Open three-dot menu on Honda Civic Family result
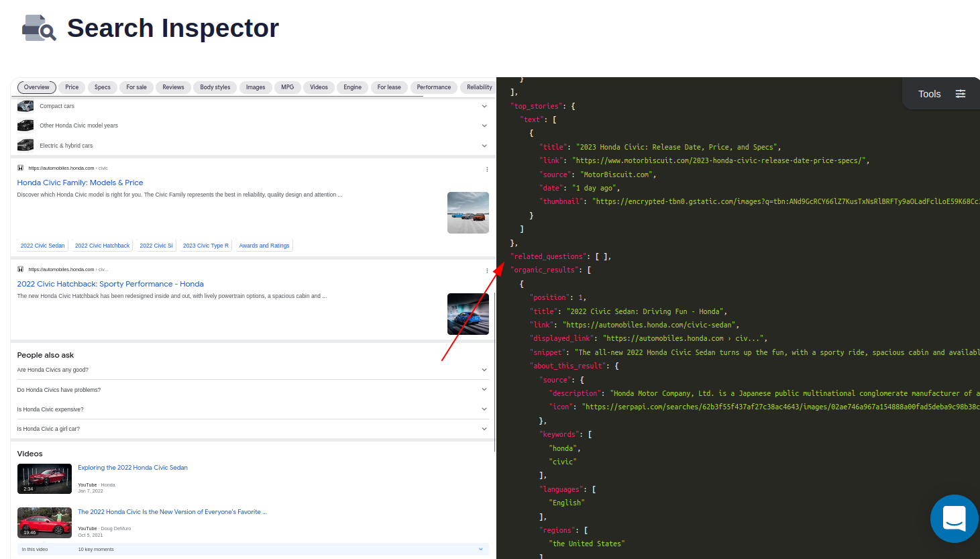This screenshot has width=980, height=559. click(487, 169)
